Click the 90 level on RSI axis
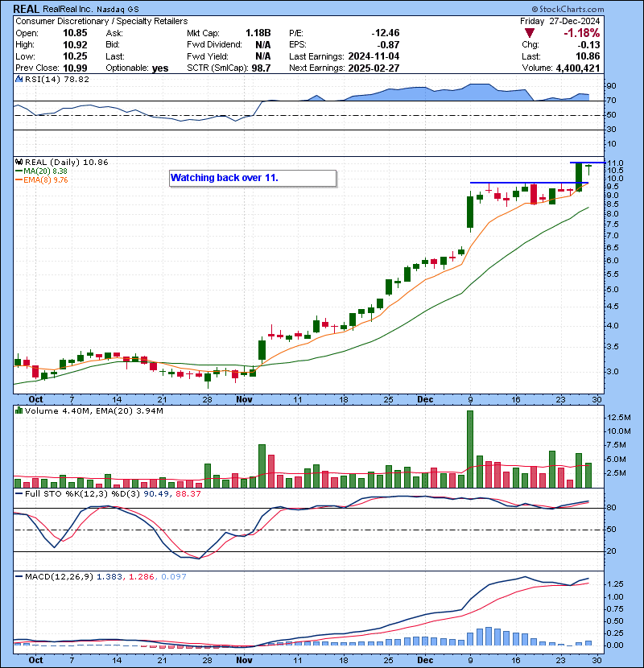Image resolution: width=644 pixels, height=668 pixels. (611, 86)
